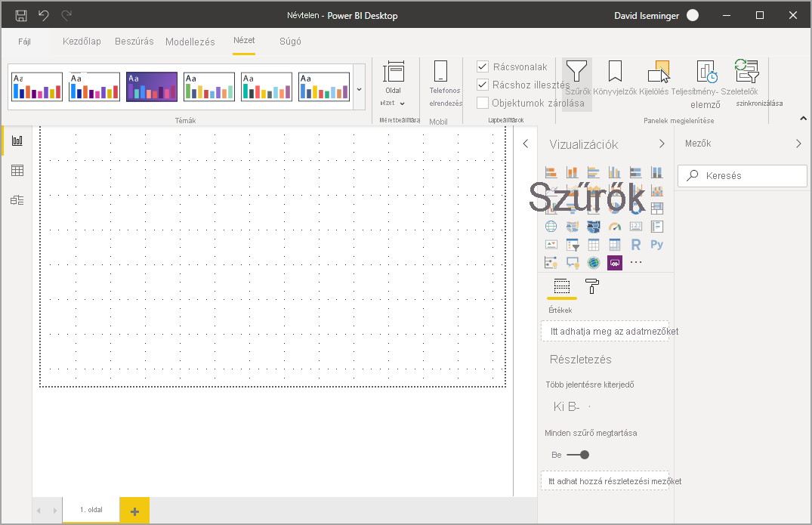Insert a 100% stacked column chart visual
Image resolution: width=812 pixels, height=525 pixels.
click(657, 172)
